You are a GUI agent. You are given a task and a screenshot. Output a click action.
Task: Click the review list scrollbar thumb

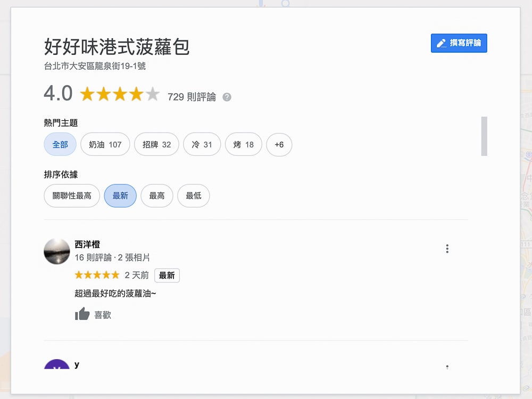[484, 136]
